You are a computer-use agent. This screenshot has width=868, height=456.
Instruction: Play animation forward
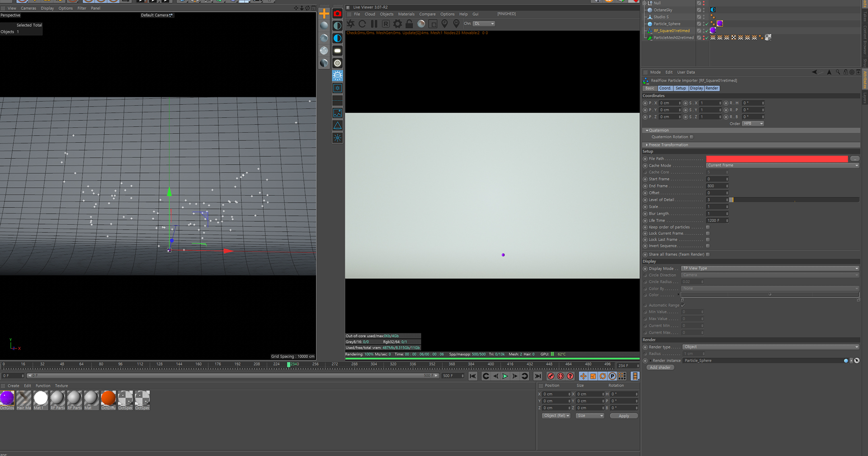click(505, 376)
